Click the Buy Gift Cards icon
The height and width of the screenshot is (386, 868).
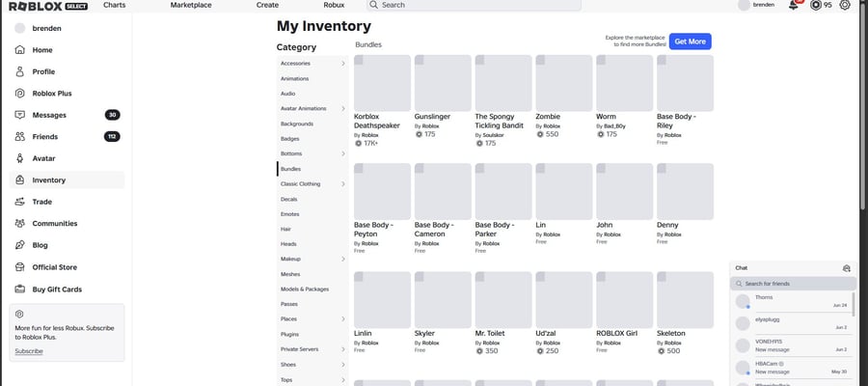pos(20,289)
